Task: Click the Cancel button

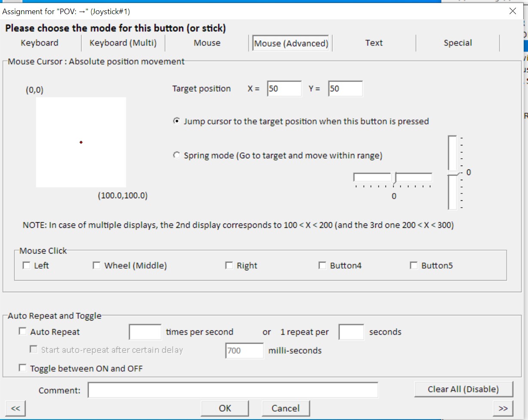Action: [286, 408]
